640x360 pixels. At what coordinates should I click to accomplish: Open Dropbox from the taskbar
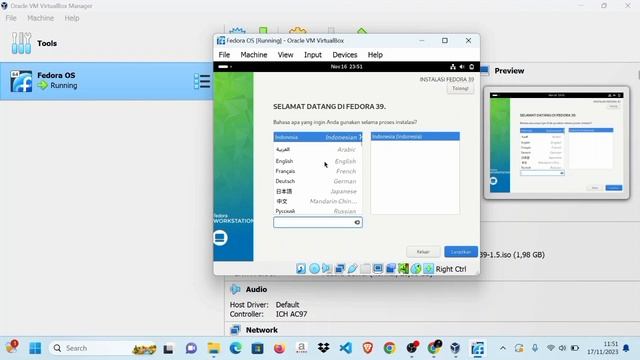(324, 348)
